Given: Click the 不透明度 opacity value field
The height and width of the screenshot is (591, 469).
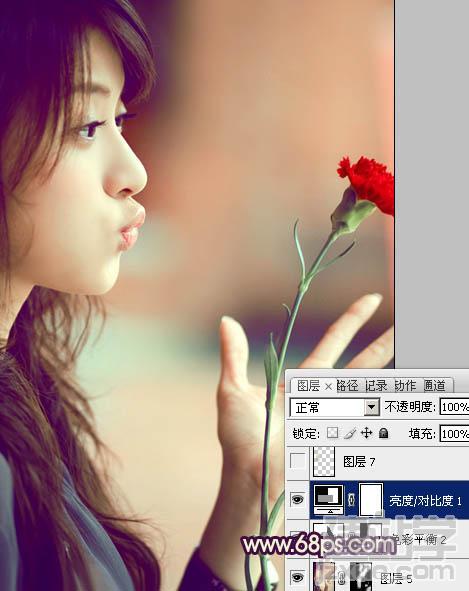Looking at the screenshot, I should point(454,407).
